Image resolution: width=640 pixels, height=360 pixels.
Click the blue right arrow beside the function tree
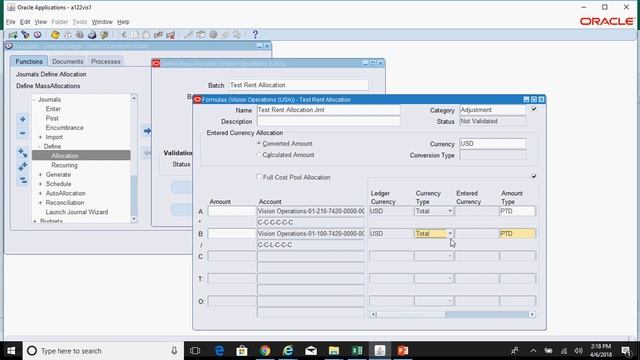coord(147,131)
